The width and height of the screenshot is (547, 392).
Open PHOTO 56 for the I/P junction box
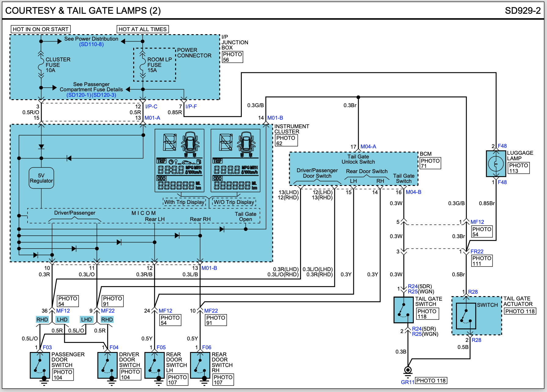[232, 57]
